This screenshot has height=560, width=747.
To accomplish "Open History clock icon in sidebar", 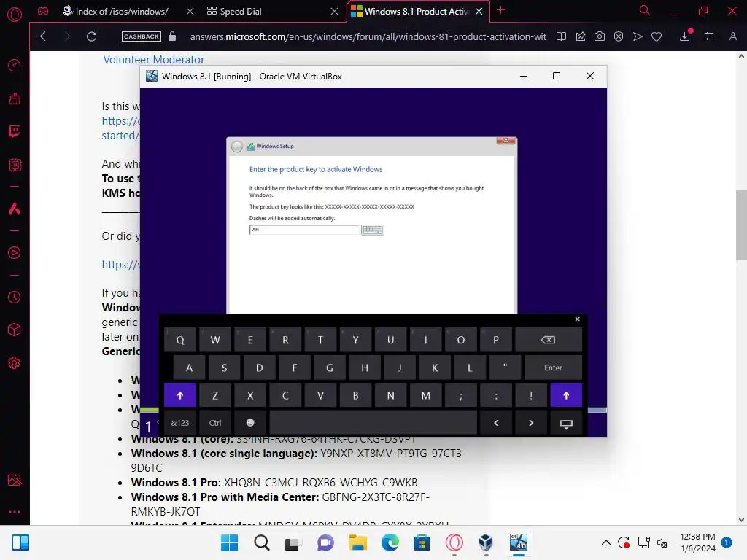I will (x=15, y=297).
